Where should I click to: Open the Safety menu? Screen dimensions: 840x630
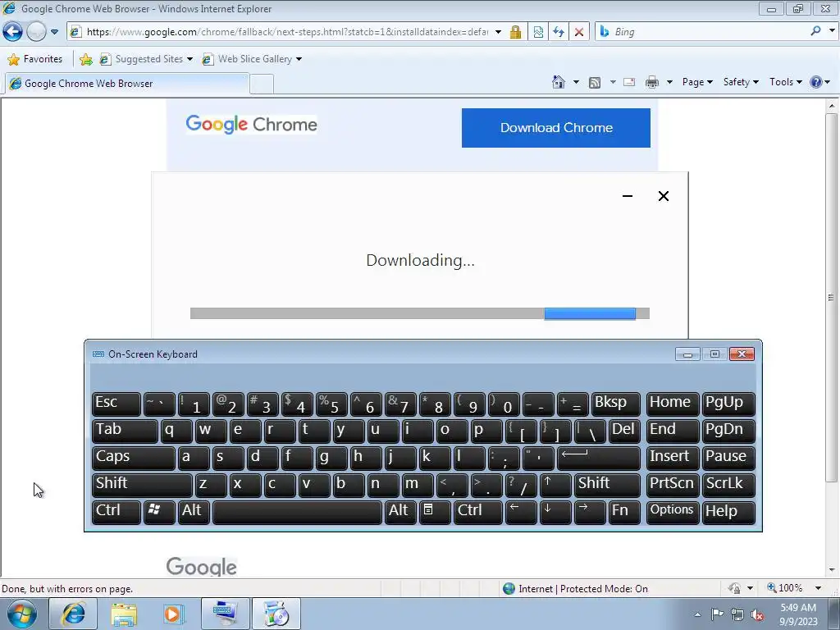[x=741, y=82]
